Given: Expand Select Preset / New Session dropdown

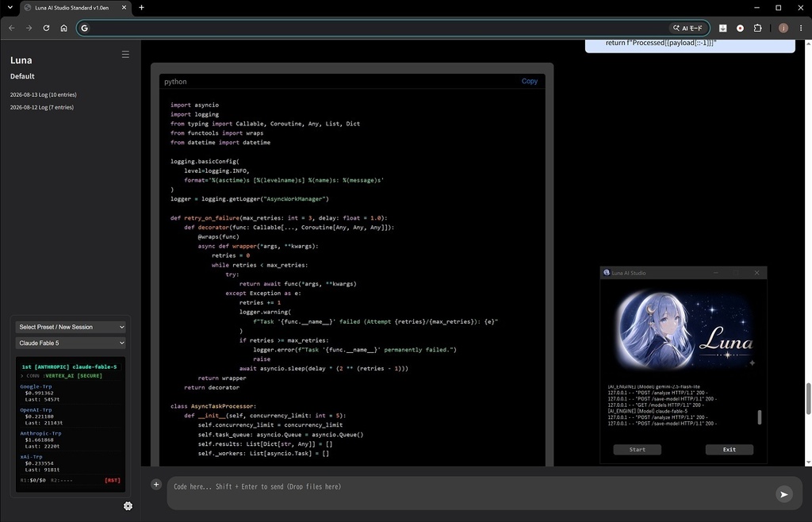Looking at the screenshot, I should (x=71, y=327).
